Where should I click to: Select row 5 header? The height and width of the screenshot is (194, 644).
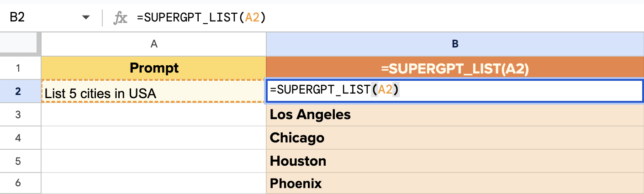[x=18, y=161]
